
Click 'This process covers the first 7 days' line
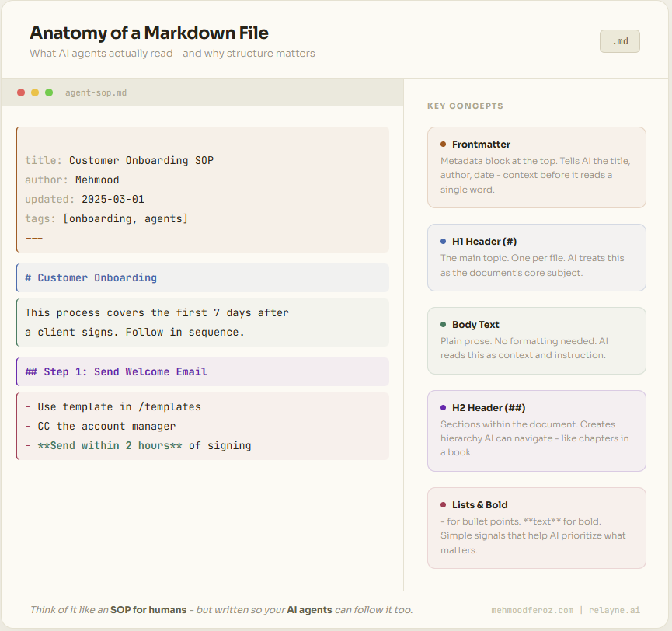157,313
